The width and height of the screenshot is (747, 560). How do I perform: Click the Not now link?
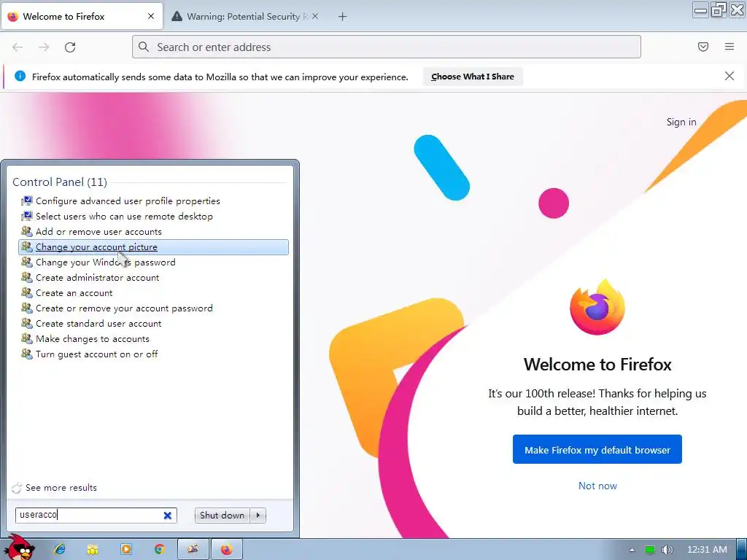click(x=597, y=486)
